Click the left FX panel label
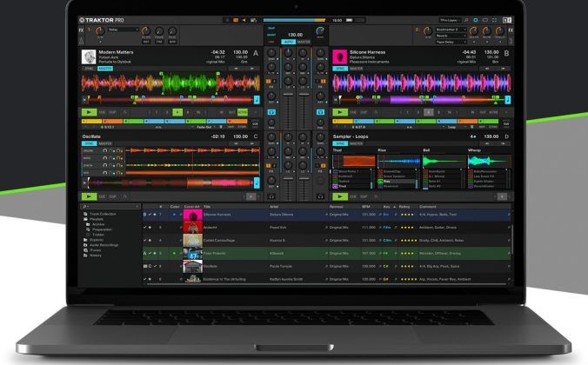Viewport: 588px width, 365px height. (x=82, y=30)
